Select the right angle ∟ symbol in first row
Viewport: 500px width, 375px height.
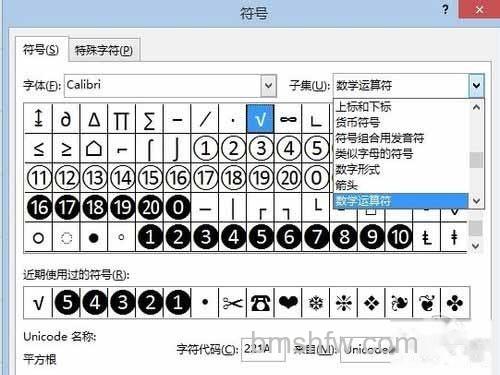(x=316, y=119)
